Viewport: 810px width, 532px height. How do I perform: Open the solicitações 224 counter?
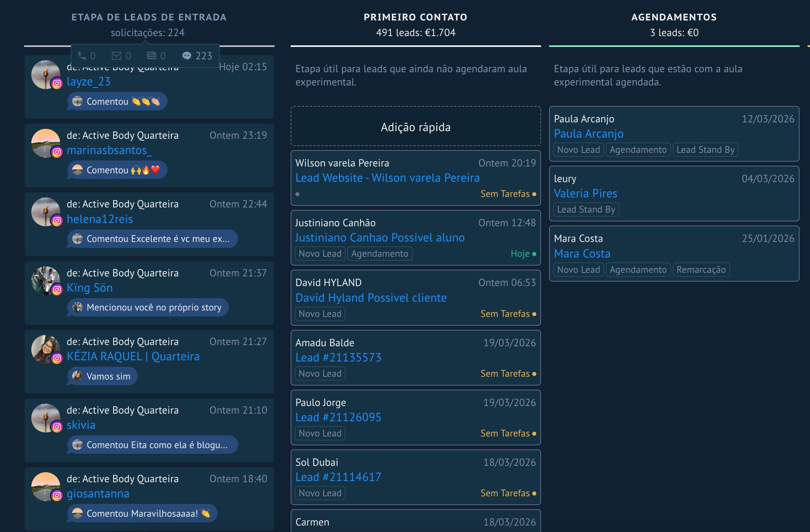[x=148, y=32]
